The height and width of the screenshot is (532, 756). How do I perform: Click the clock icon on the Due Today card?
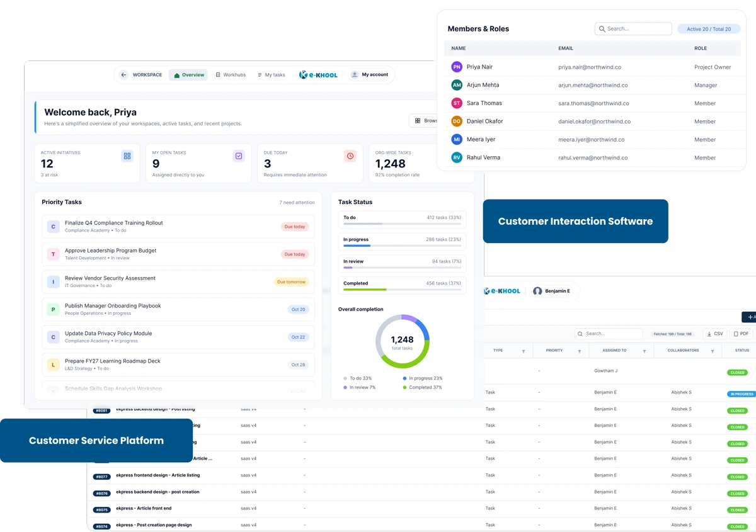tap(350, 156)
